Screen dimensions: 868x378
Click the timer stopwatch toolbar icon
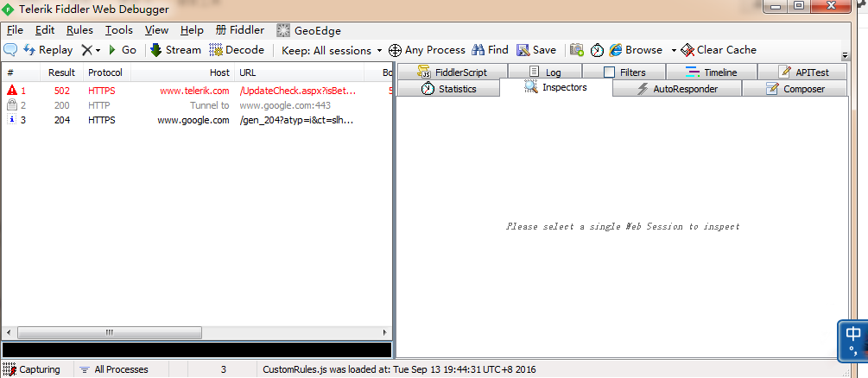coord(597,50)
